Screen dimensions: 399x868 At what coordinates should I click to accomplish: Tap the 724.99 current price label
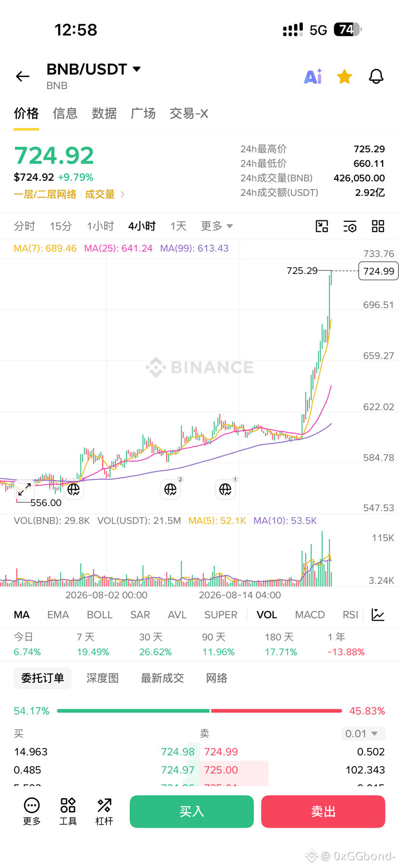point(379,271)
